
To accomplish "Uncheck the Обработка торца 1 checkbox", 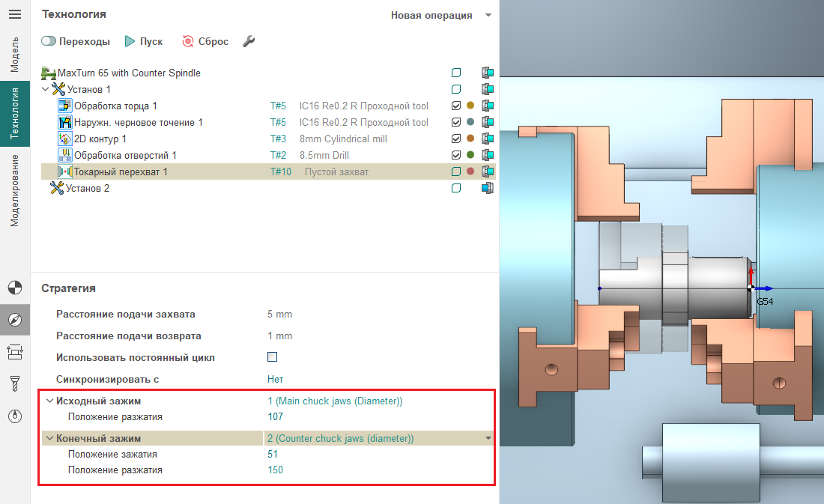I will pyautogui.click(x=456, y=106).
